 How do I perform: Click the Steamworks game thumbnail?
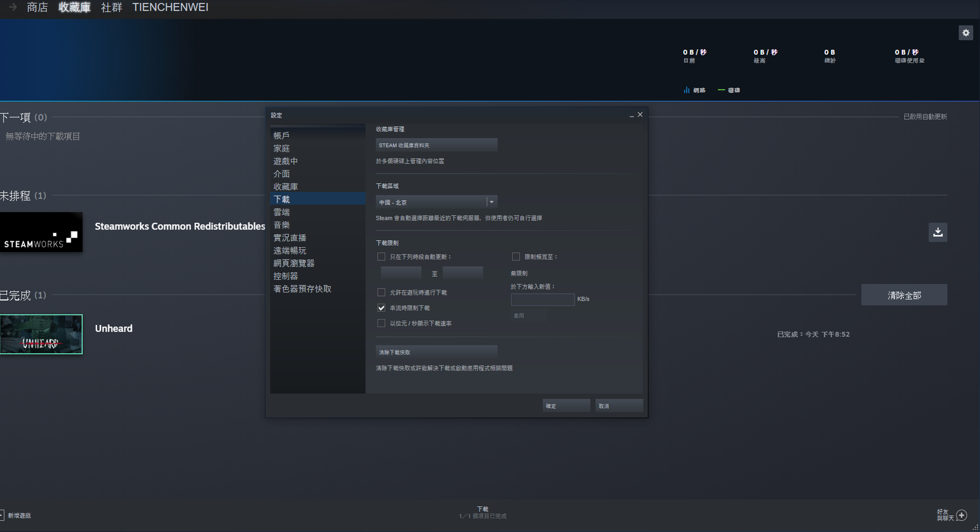point(41,232)
